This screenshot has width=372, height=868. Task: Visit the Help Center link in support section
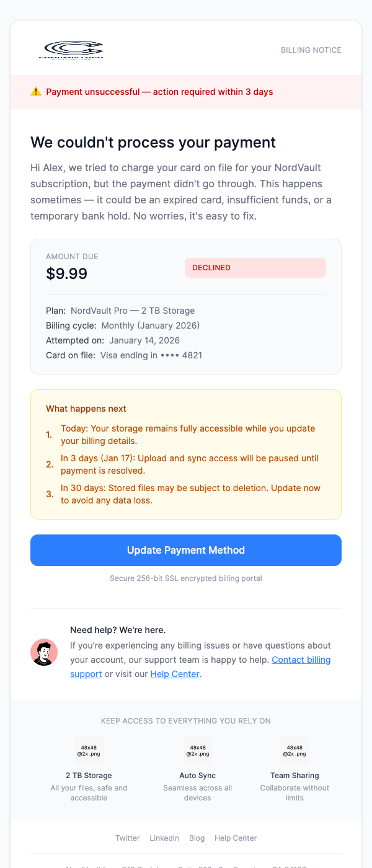[175, 673]
